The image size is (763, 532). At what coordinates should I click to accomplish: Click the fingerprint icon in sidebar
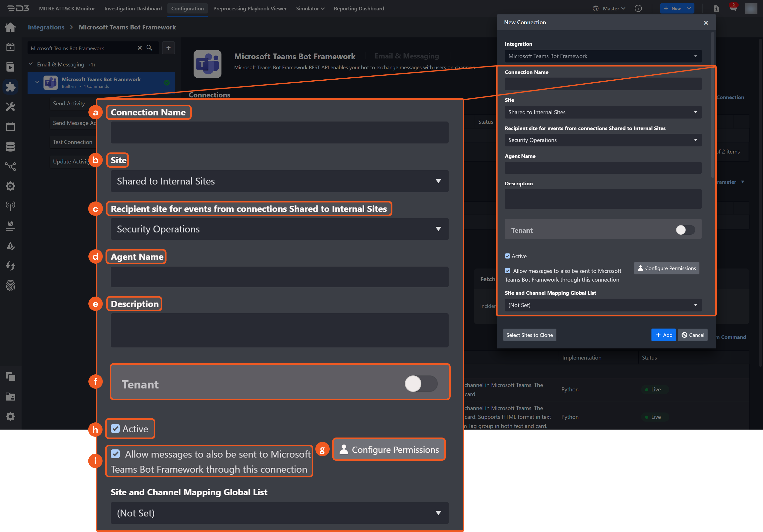(10, 286)
